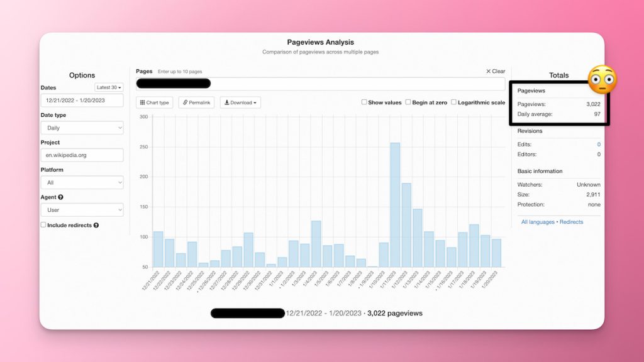Clear all pages with the Clear button
This screenshot has height=362, width=644.
(x=496, y=72)
